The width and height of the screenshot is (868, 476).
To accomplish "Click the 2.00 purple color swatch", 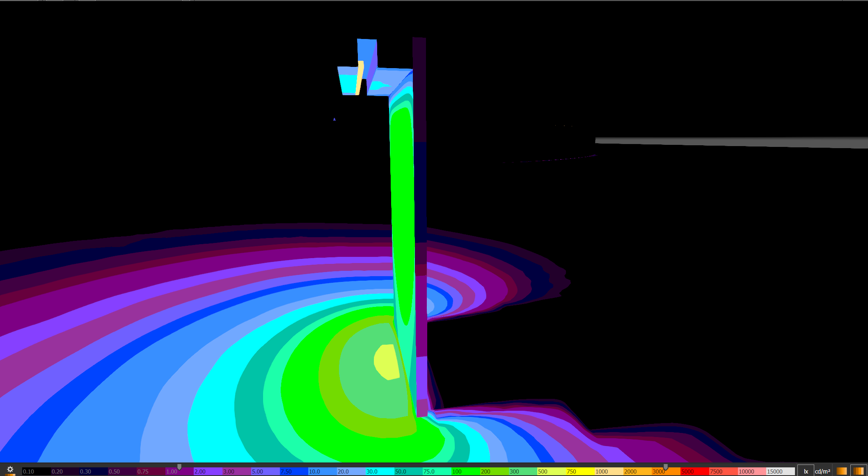I will tap(208, 471).
